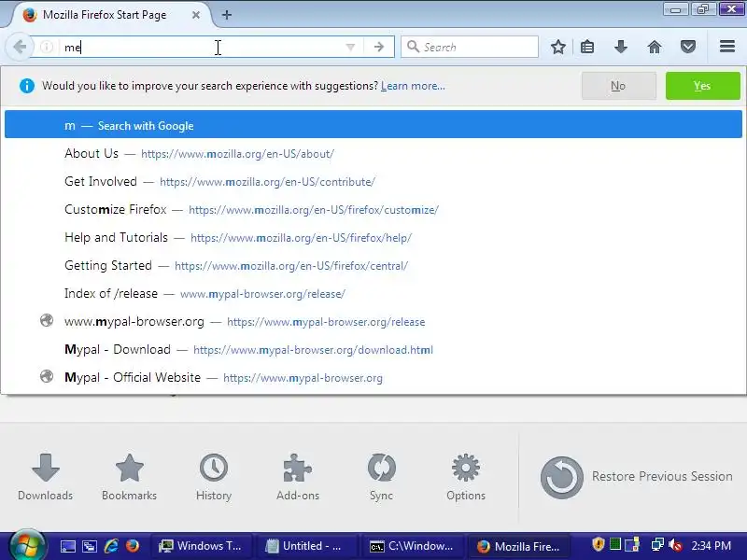747x560 pixels.
Task: Click Restore Previous Session button
Action: point(636,477)
